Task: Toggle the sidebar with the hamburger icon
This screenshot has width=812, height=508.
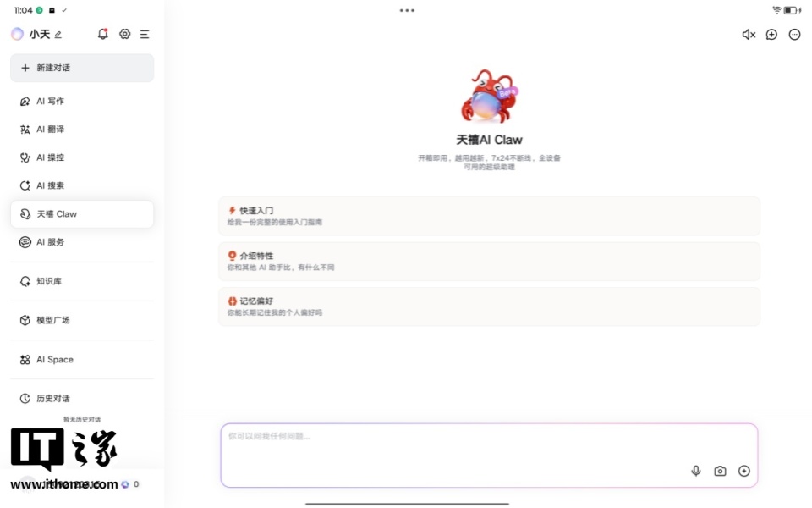Action: [x=145, y=34]
